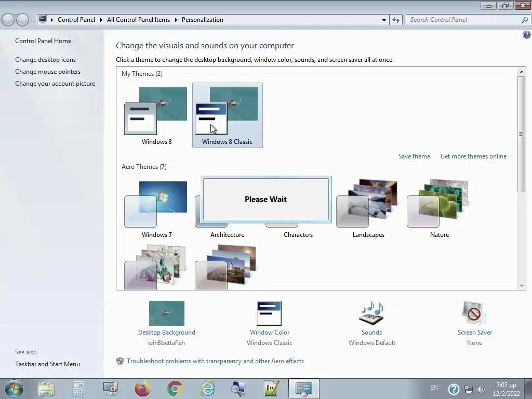Click the Architecture theme label
This screenshot has width=532, height=399.
227,235
